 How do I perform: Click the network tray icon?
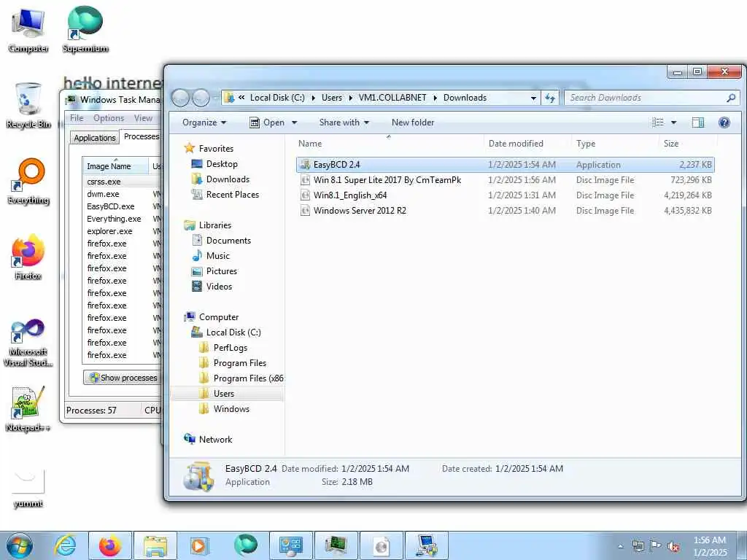638,546
